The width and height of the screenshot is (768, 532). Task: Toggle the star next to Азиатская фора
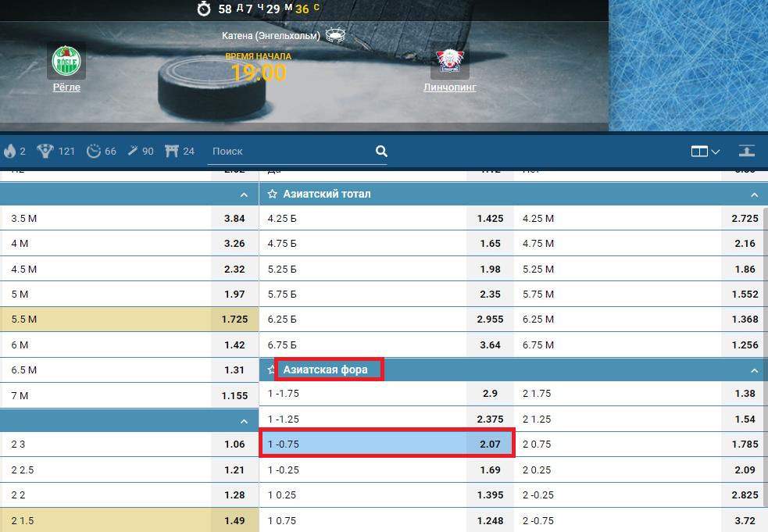[x=271, y=370]
